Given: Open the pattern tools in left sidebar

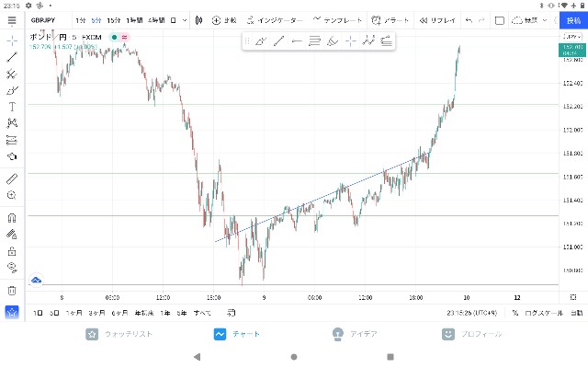Looking at the screenshot, I should (x=12, y=123).
